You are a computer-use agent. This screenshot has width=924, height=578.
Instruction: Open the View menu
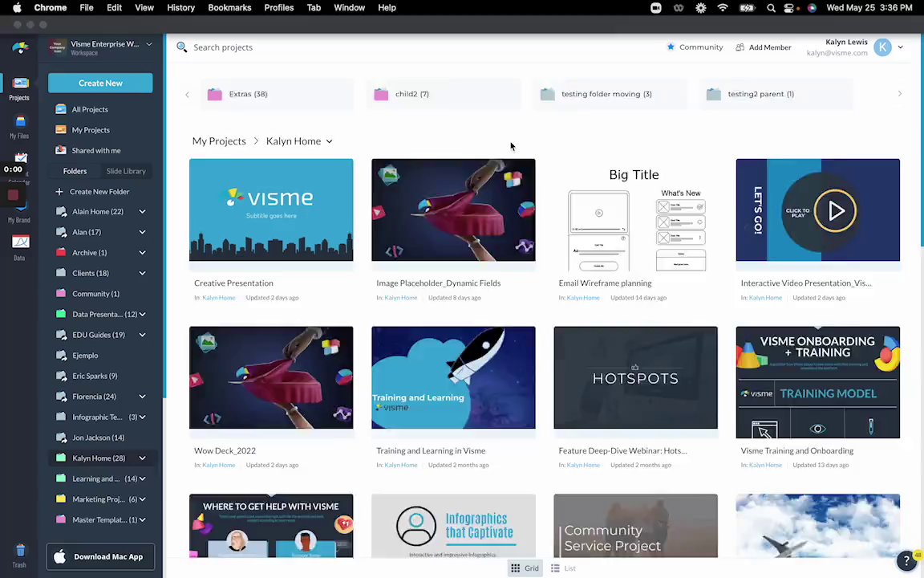tap(144, 8)
